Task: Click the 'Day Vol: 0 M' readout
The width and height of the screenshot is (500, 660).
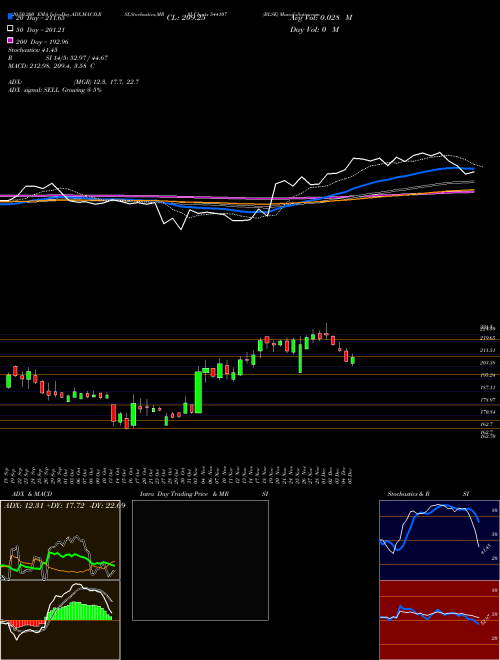Action: coord(314,30)
